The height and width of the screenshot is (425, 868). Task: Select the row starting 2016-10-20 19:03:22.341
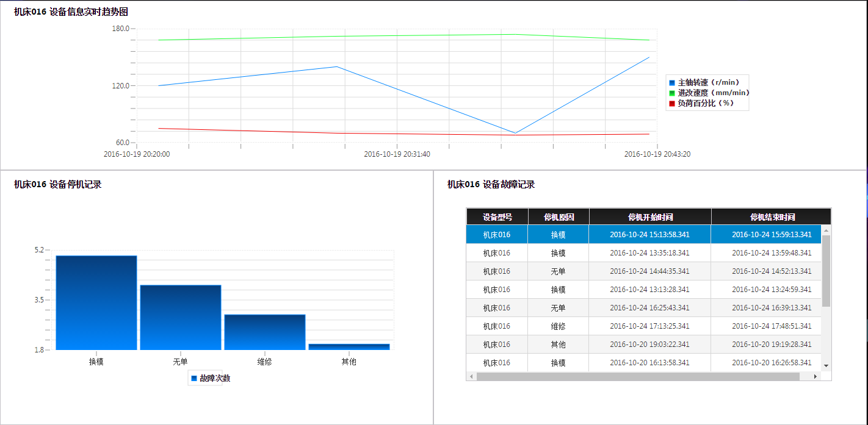(644, 345)
